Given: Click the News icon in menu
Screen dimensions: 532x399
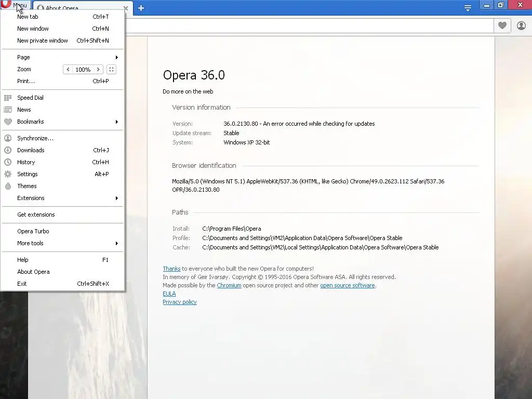Looking at the screenshot, I should point(8,110).
